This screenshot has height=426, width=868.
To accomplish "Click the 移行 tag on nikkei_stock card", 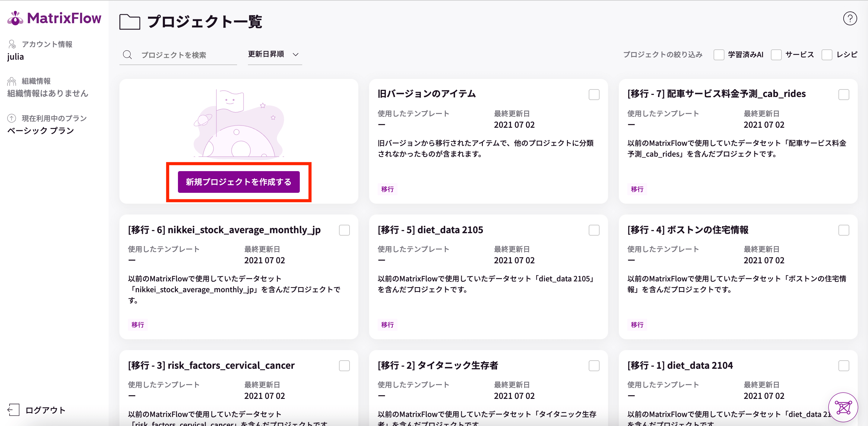I will tap(138, 325).
